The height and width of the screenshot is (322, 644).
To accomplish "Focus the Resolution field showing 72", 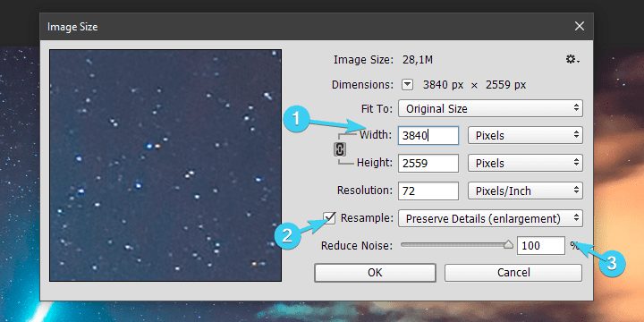I will tap(428, 191).
